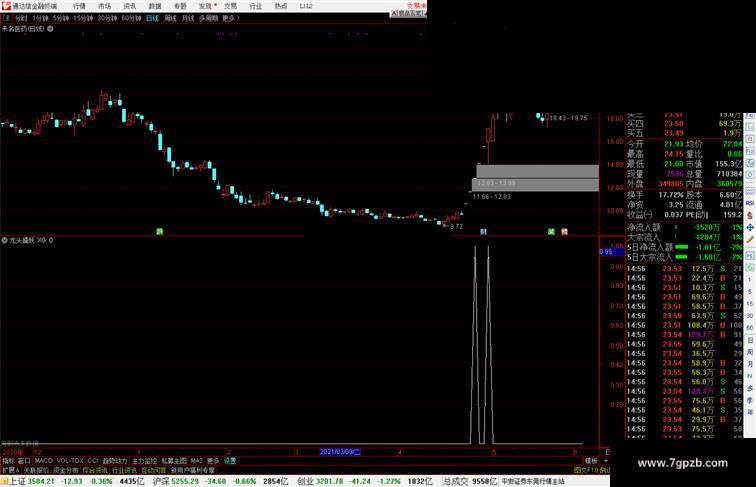
Task: Select the 60 minute sidebar shortcut
Action: (750, 328)
